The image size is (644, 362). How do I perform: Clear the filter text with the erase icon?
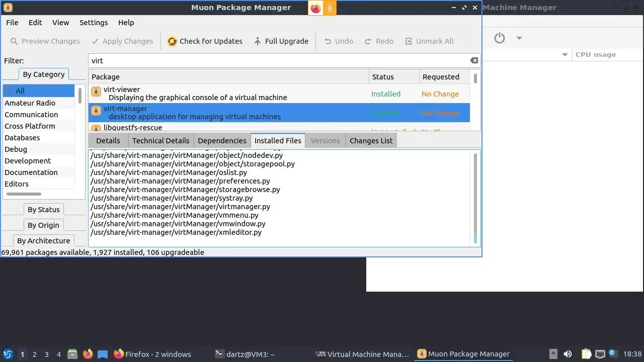click(474, 60)
